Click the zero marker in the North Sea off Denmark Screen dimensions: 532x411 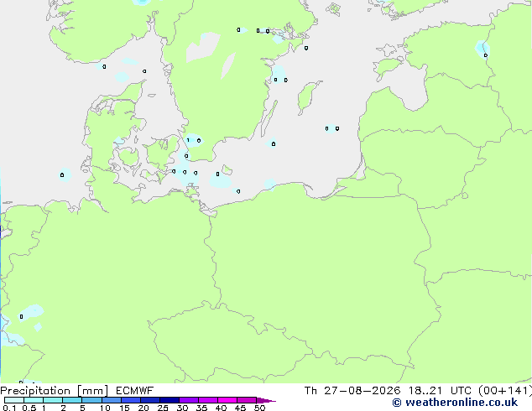[x=62, y=175]
